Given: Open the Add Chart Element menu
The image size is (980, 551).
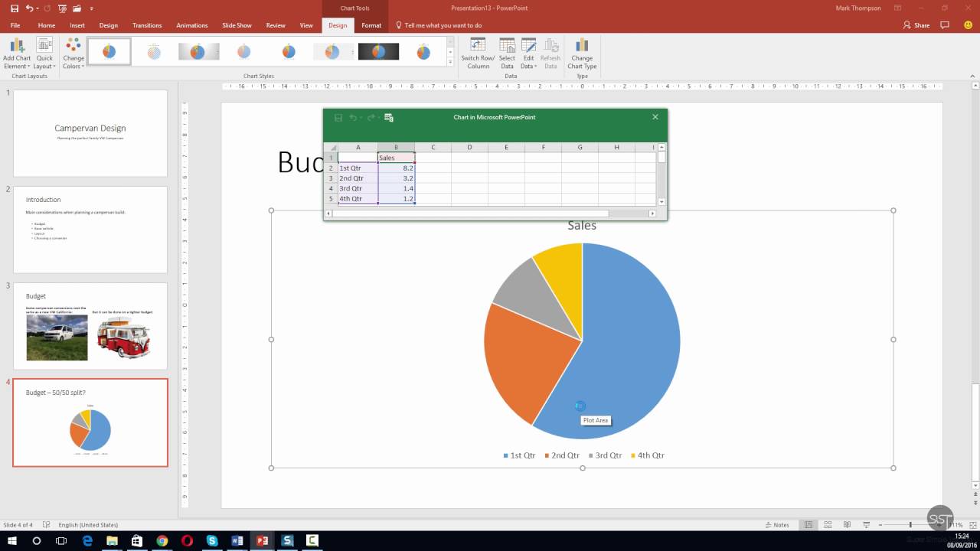Looking at the screenshot, I should 17,53.
